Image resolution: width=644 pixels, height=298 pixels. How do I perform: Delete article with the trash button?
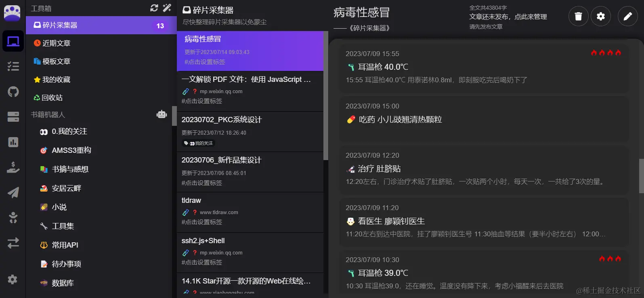pos(578,16)
